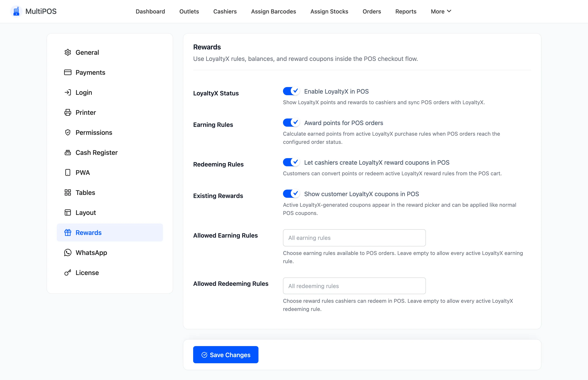Open the All earning rules selector
The height and width of the screenshot is (380, 588).
354,238
